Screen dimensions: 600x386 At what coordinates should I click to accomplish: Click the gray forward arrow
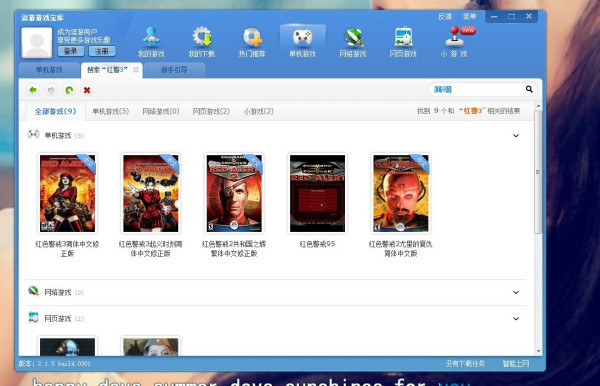pyautogui.click(x=51, y=90)
